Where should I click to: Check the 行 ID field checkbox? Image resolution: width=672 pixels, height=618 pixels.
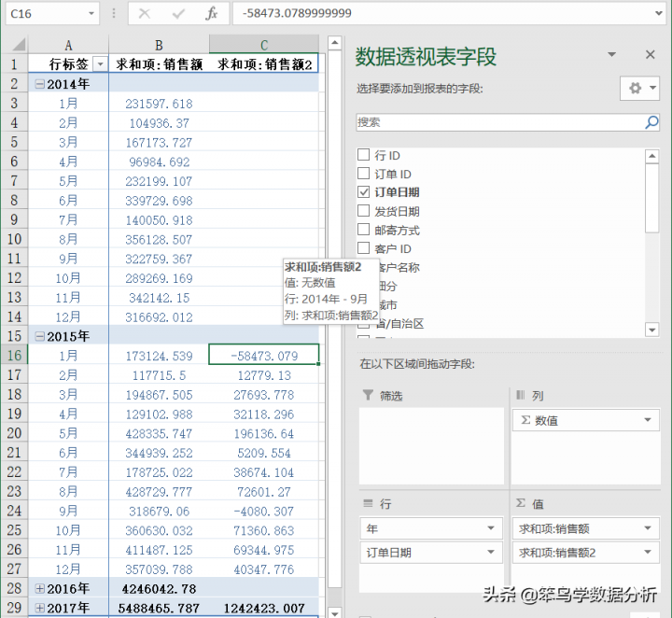pyautogui.click(x=363, y=154)
